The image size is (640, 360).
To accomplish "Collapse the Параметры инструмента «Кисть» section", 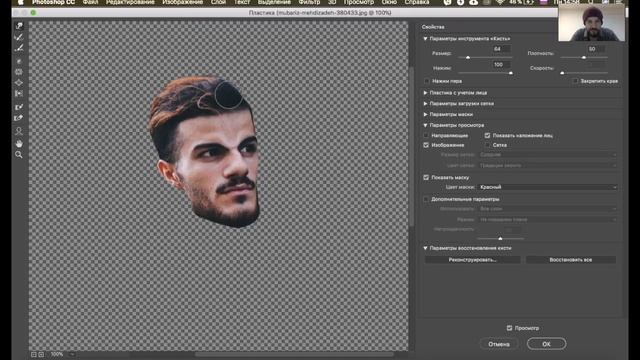I will coord(425,38).
